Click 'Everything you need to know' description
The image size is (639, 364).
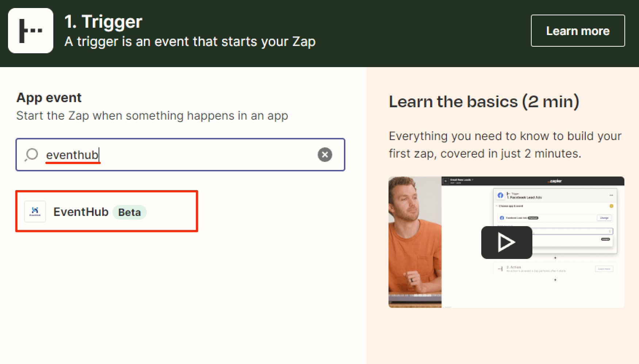click(505, 145)
